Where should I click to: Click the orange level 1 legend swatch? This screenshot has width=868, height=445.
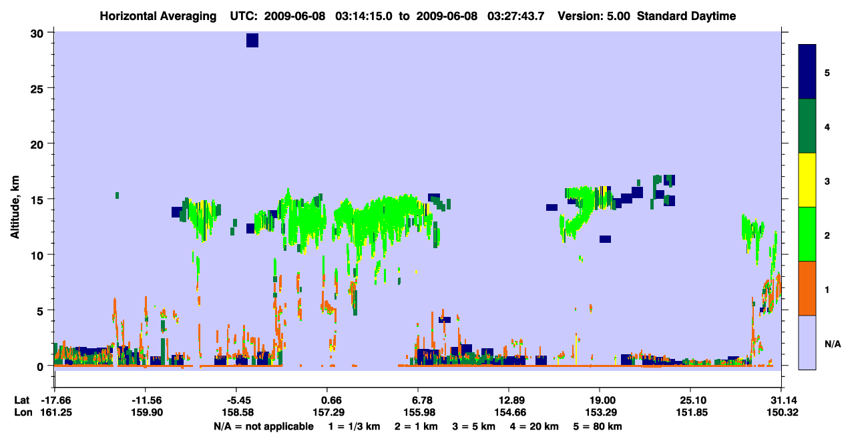(807, 288)
